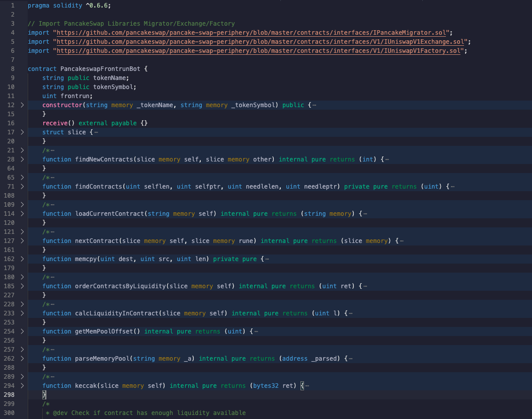This screenshot has height=419, width=532.
Task: Click the keccak function name
Action: pos(86,386)
